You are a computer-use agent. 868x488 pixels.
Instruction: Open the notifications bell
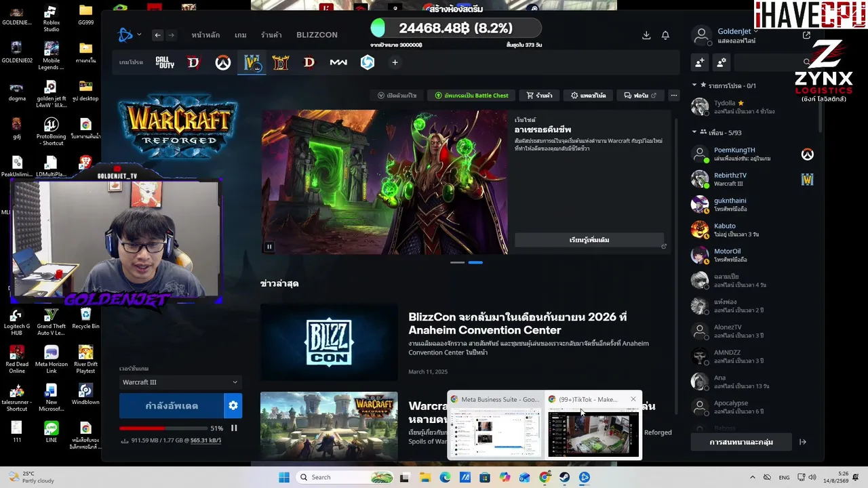[665, 35]
